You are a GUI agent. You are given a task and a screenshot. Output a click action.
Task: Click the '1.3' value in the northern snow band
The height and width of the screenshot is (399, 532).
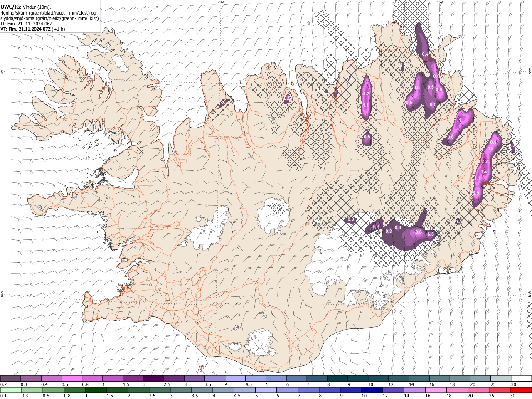tap(366, 94)
